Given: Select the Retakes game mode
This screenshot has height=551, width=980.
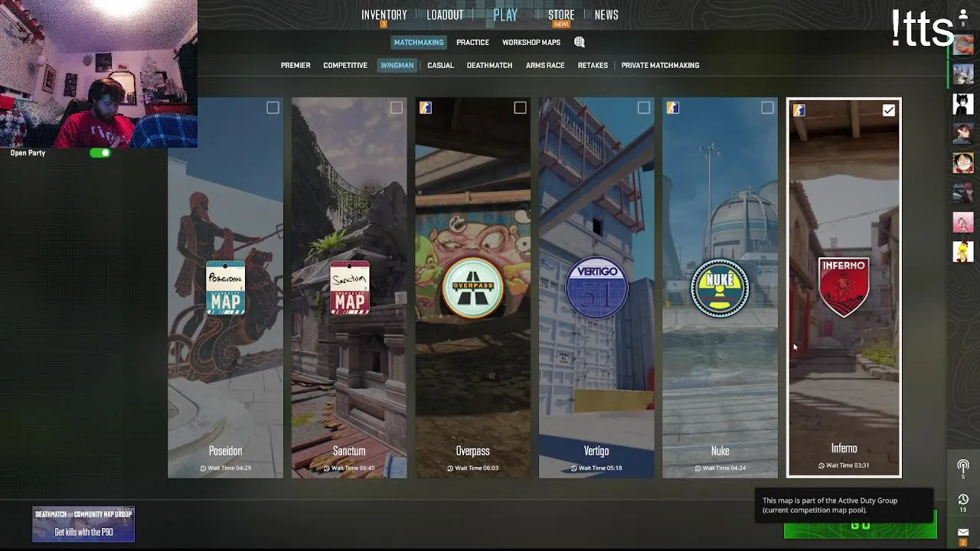Looking at the screenshot, I should click(x=593, y=65).
